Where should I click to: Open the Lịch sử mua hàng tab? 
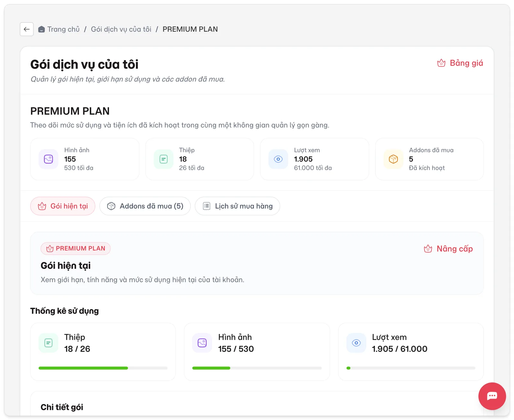click(x=237, y=206)
